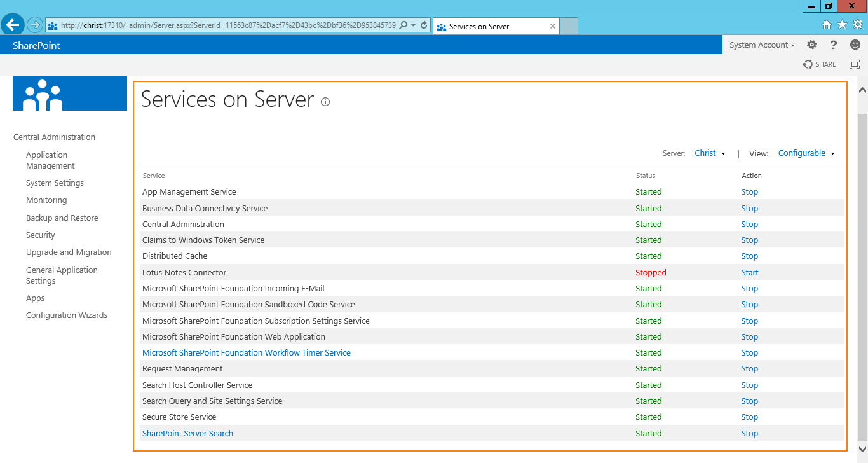This screenshot has width=868, height=463.
Task: Click the Central Administration site logo
Action: (x=70, y=93)
